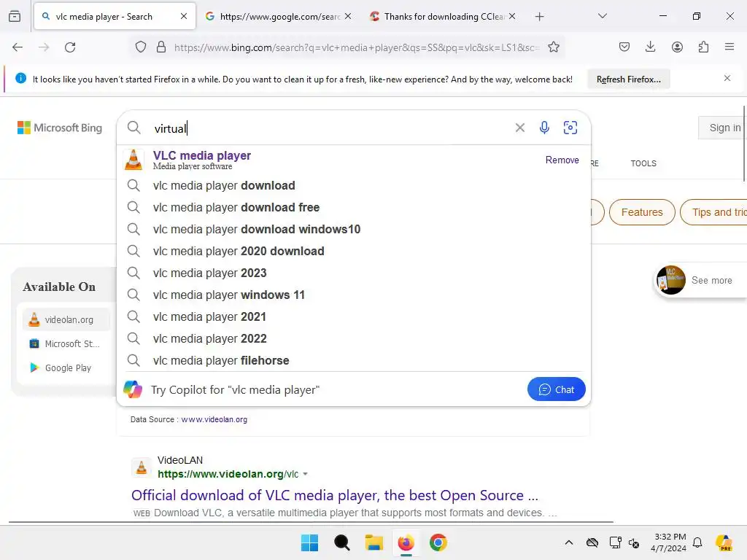Start voice search with microphone
Image resolution: width=747 pixels, height=560 pixels.
click(x=544, y=128)
